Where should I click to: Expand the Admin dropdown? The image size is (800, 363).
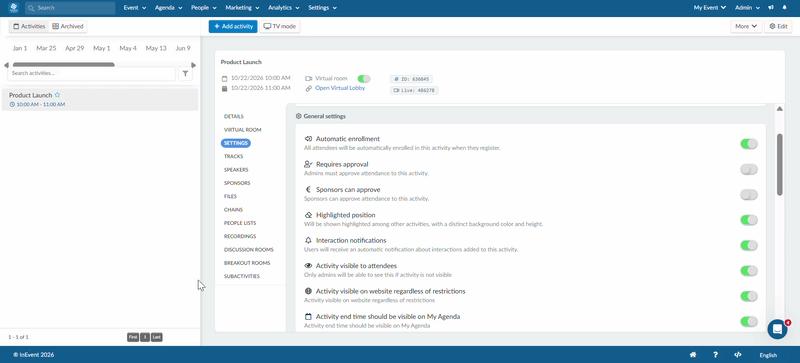click(747, 8)
